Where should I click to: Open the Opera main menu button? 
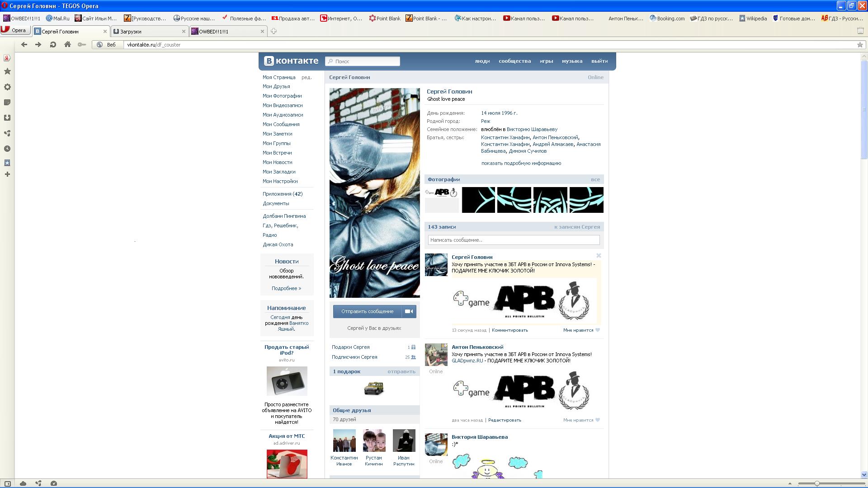tap(15, 30)
